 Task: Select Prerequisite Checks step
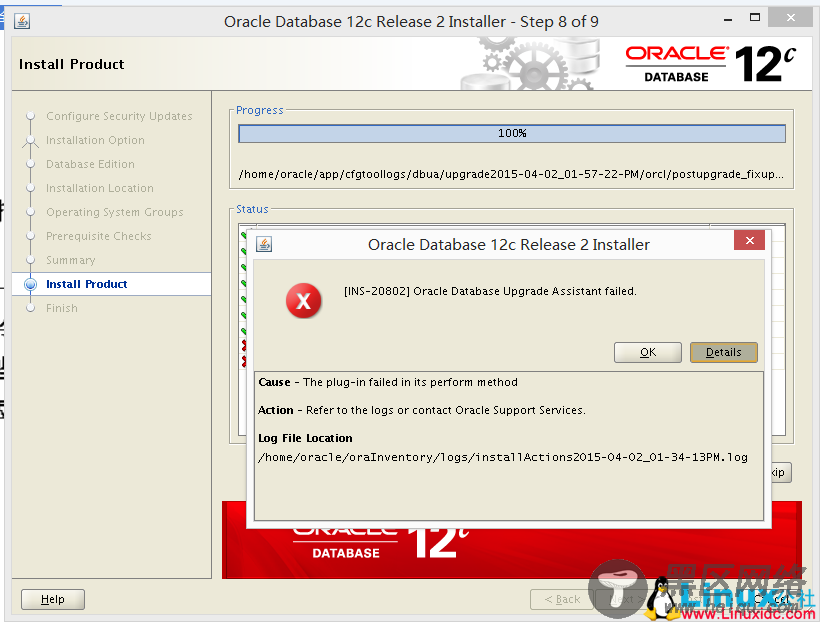click(98, 236)
